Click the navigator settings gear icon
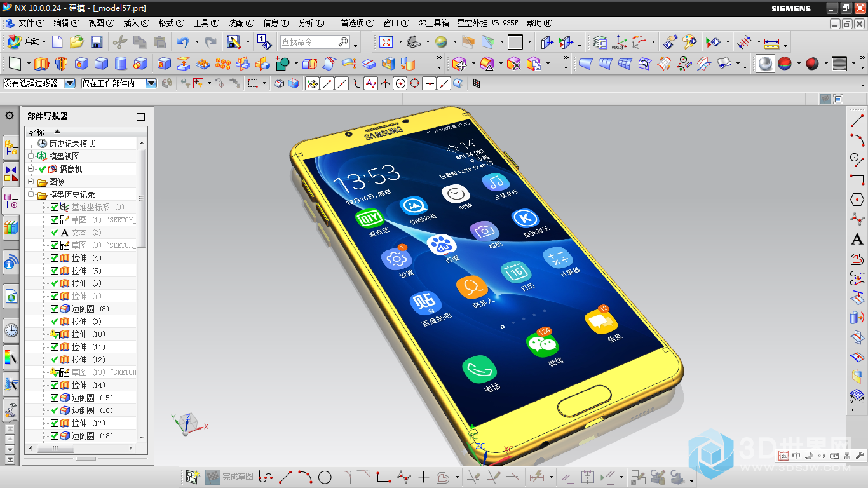This screenshot has height=488, width=868. tap(10, 116)
